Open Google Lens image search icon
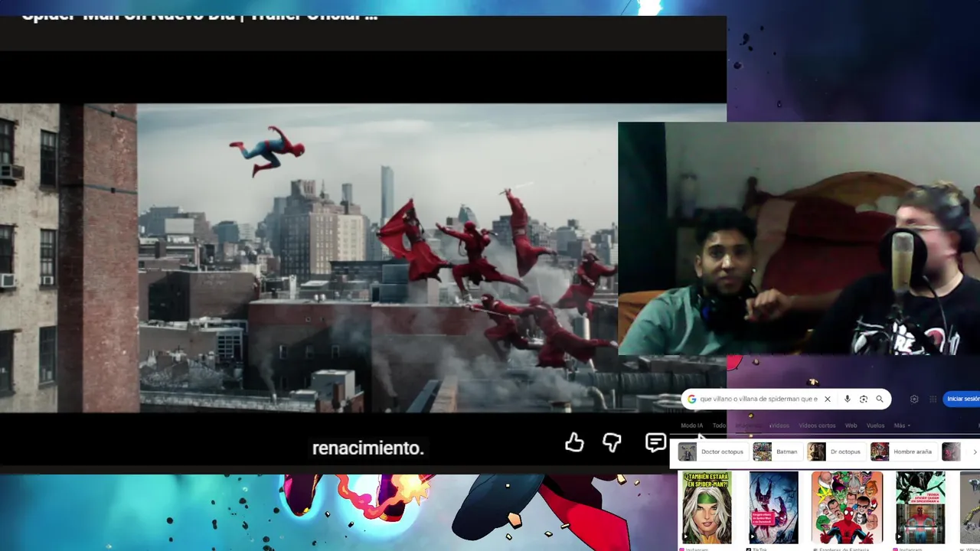980x551 pixels. (864, 399)
